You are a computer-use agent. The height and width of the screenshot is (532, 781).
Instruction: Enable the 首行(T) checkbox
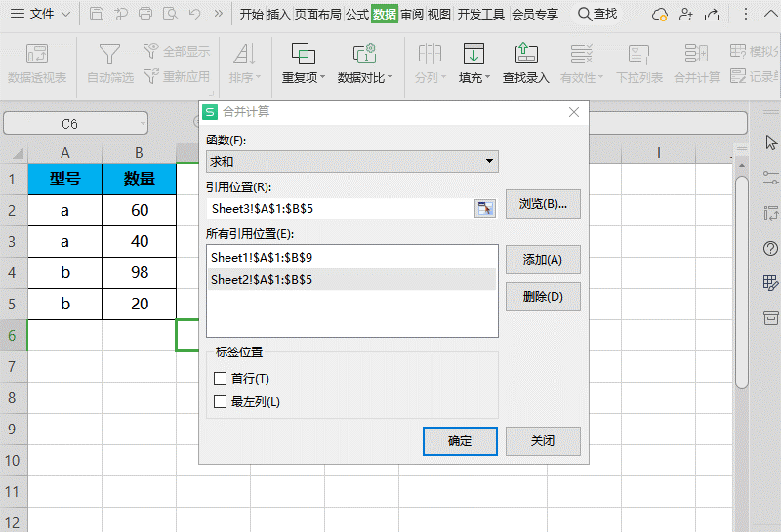[221, 379]
